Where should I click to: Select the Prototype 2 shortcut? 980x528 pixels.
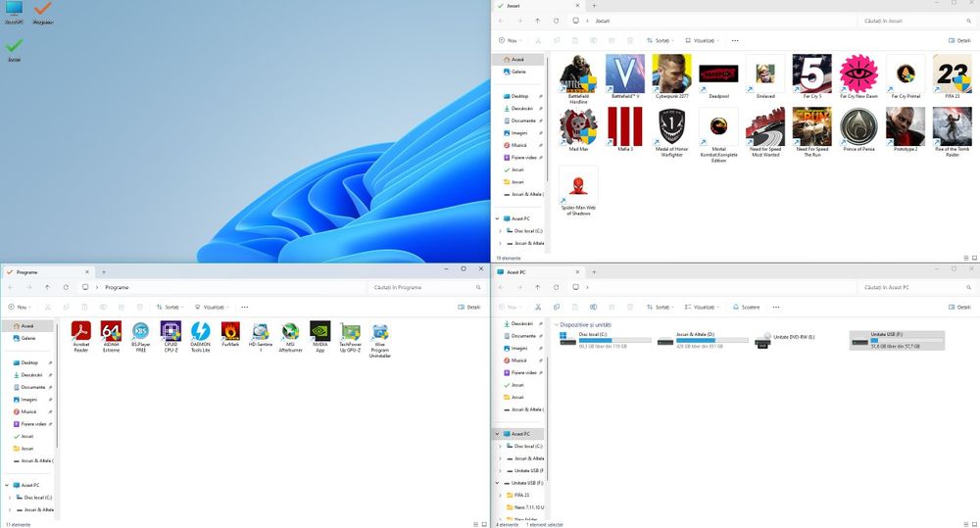905,129
